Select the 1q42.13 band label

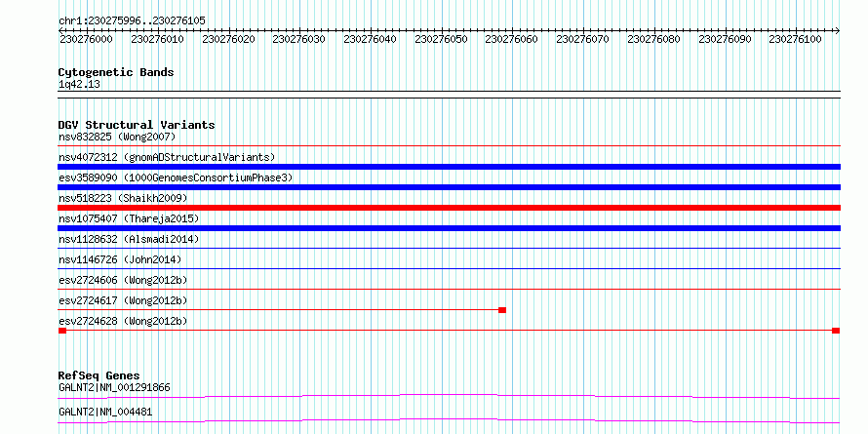[x=79, y=84]
